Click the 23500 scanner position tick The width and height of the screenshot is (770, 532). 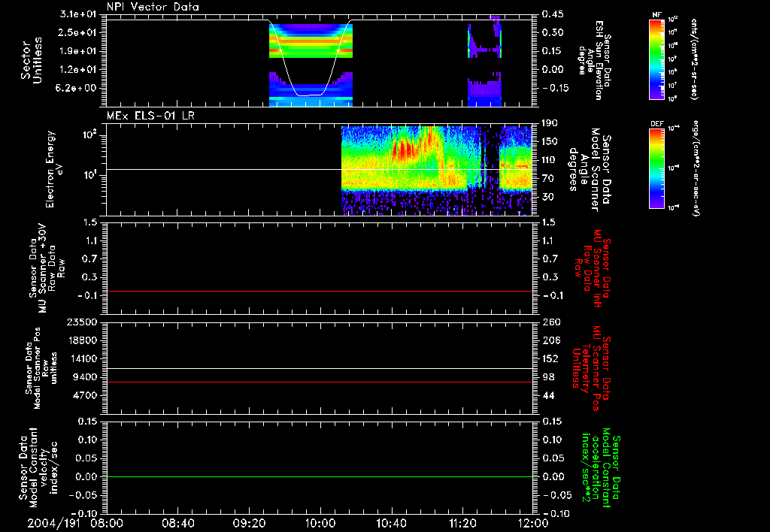tap(82, 322)
